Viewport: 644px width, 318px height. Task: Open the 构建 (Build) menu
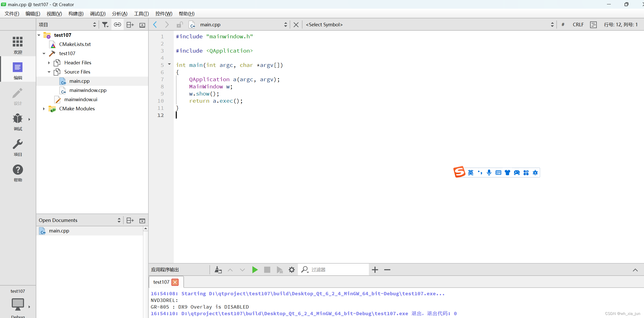tap(76, 14)
